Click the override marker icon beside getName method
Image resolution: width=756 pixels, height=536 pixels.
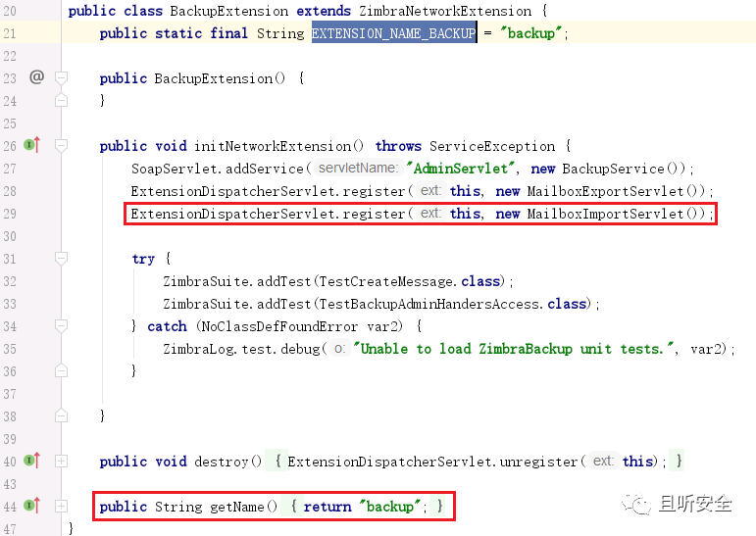click(x=31, y=506)
